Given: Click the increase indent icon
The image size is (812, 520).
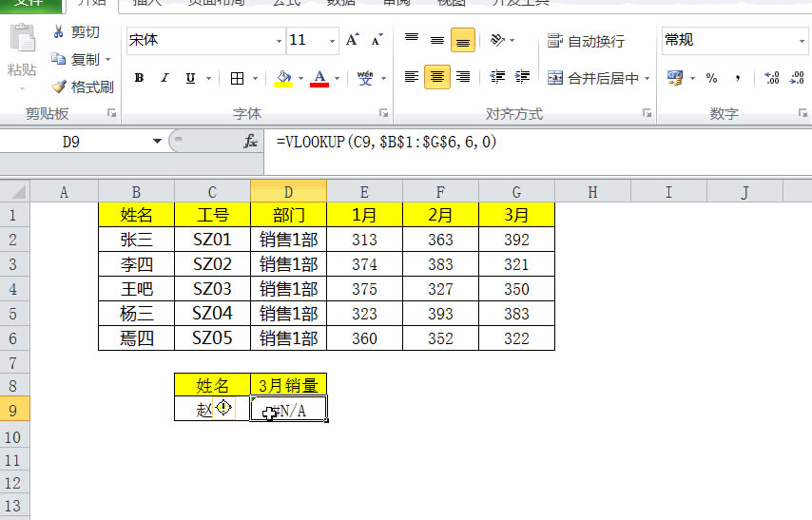Looking at the screenshot, I should [x=522, y=77].
